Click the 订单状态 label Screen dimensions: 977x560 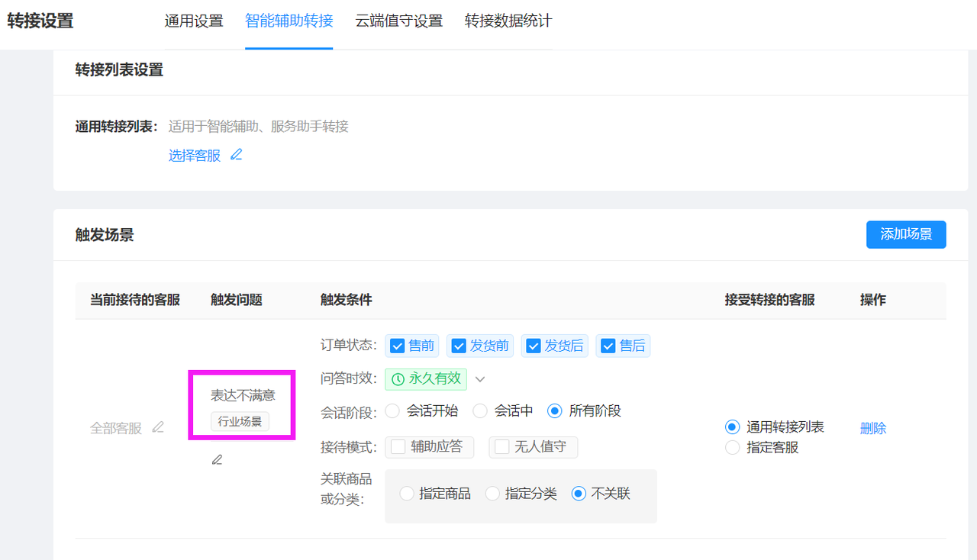(349, 346)
